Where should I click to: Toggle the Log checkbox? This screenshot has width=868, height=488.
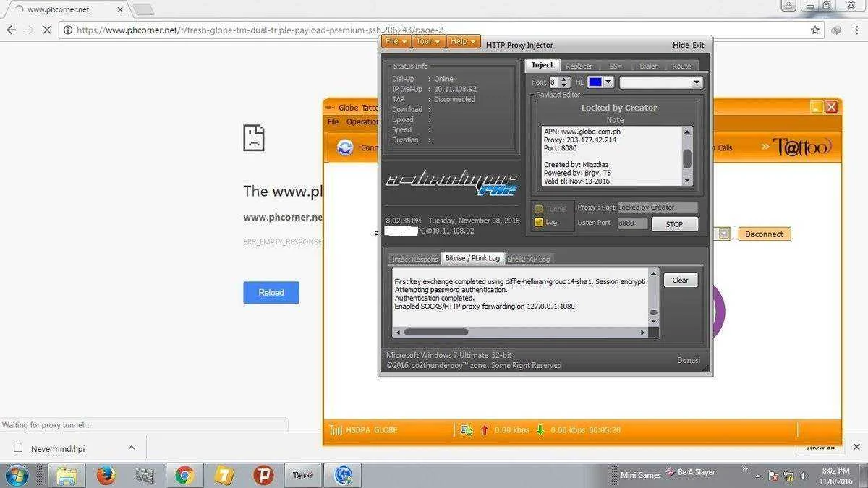[x=539, y=222]
